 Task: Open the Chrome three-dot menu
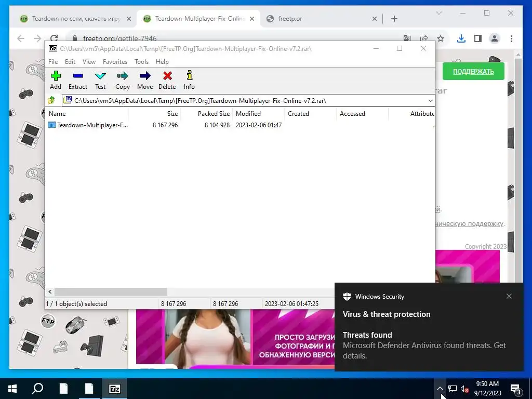tap(511, 38)
